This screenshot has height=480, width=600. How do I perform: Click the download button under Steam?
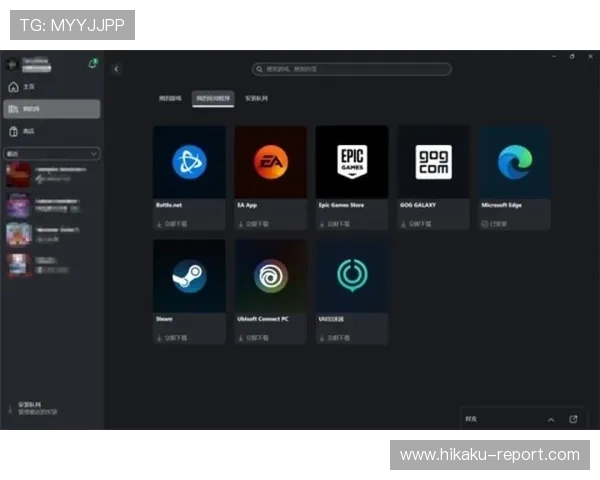[x=175, y=338]
